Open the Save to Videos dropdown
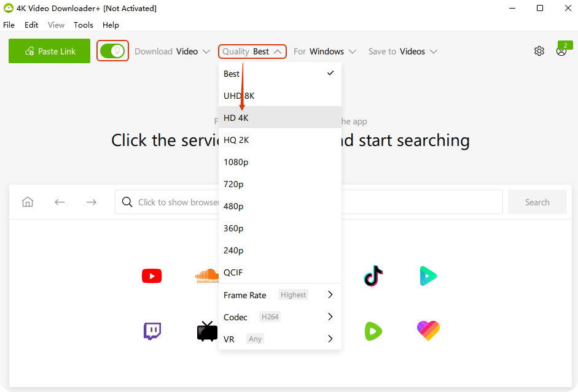Screen dimensions: 578x392 tap(402, 52)
